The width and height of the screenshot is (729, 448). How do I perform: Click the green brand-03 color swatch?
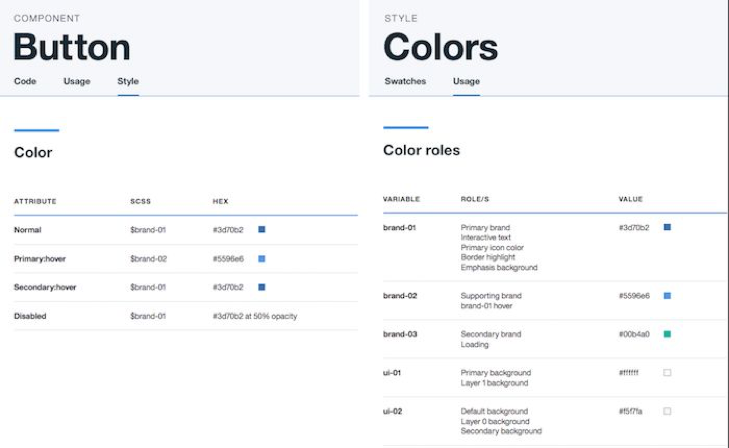(667, 334)
